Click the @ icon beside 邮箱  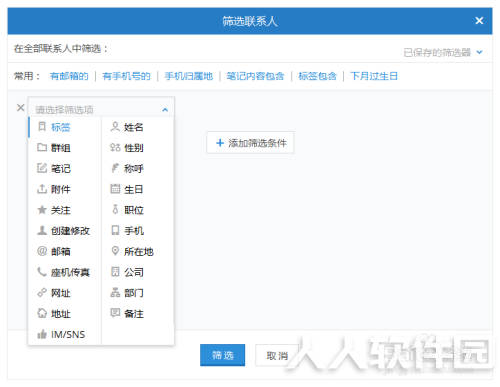click(x=42, y=251)
